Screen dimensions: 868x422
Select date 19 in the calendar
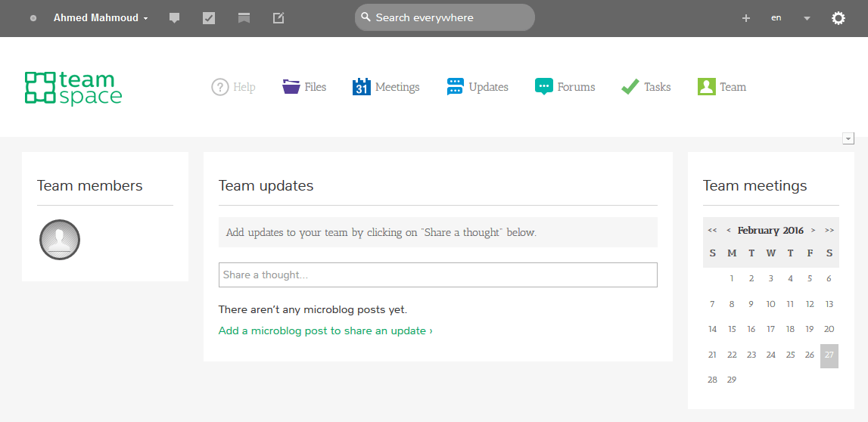(x=810, y=329)
